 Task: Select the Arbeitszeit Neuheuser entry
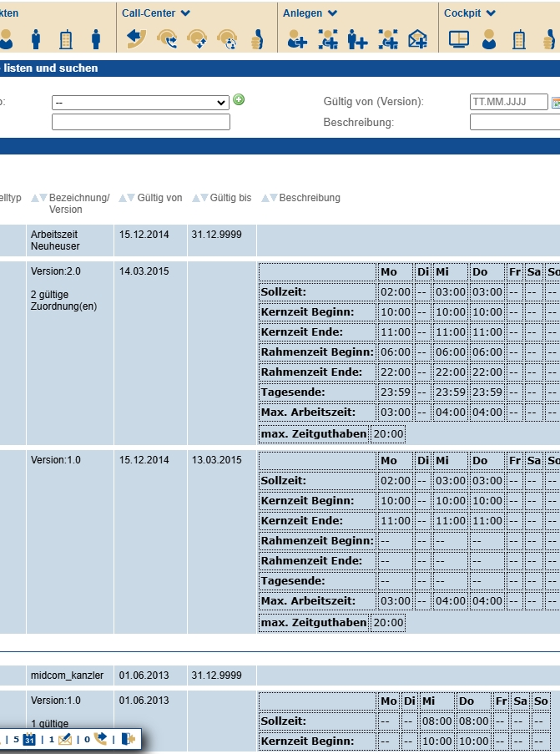click(x=55, y=240)
